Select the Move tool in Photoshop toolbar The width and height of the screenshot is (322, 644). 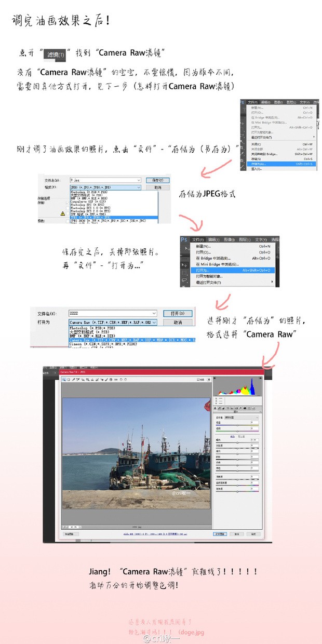click(184, 265)
